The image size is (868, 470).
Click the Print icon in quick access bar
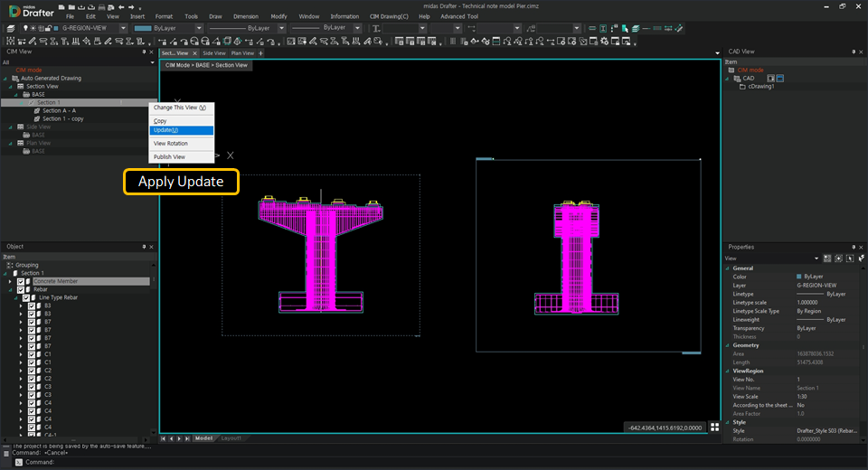coord(101,7)
